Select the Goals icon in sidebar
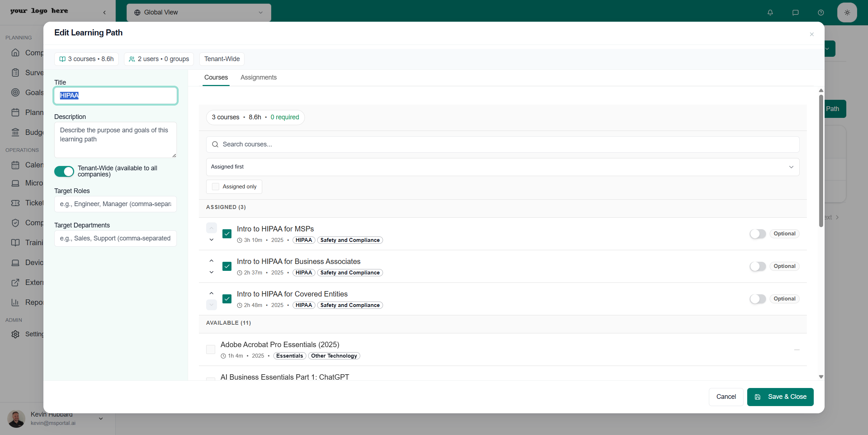Image resolution: width=868 pixels, height=435 pixels. [x=15, y=93]
